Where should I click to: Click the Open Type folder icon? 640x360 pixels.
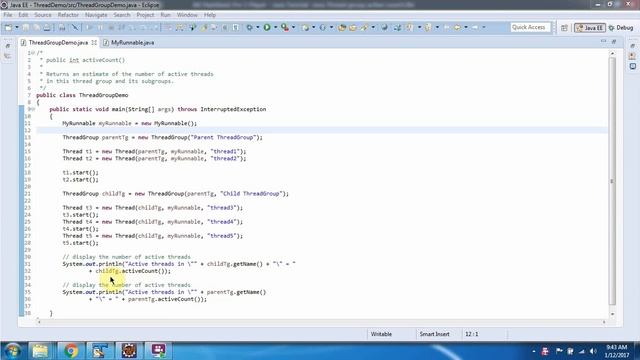click(342, 27)
